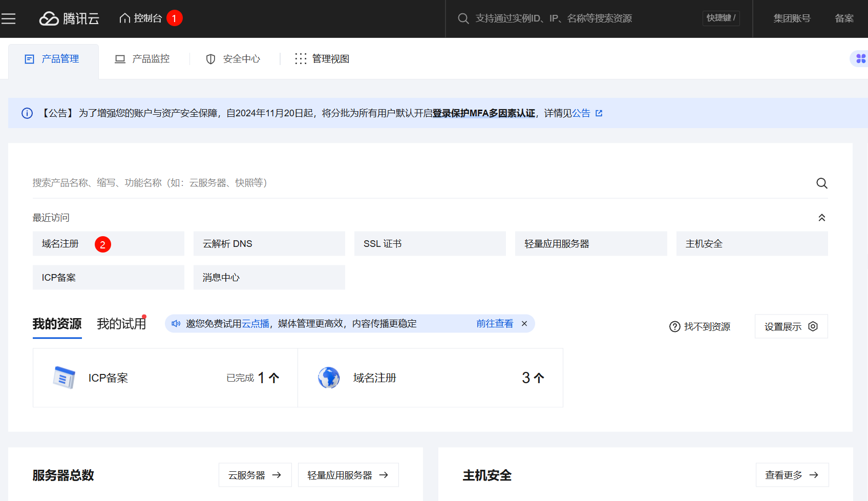This screenshot has width=868, height=501.
Task: Click the external-link icon after 公告
Action: tap(599, 113)
